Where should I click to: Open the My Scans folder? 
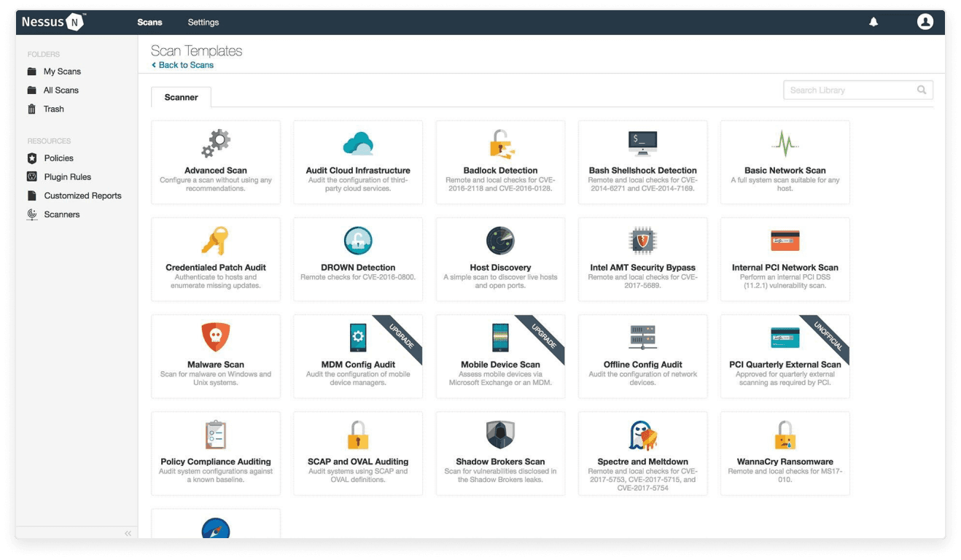tap(62, 71)
